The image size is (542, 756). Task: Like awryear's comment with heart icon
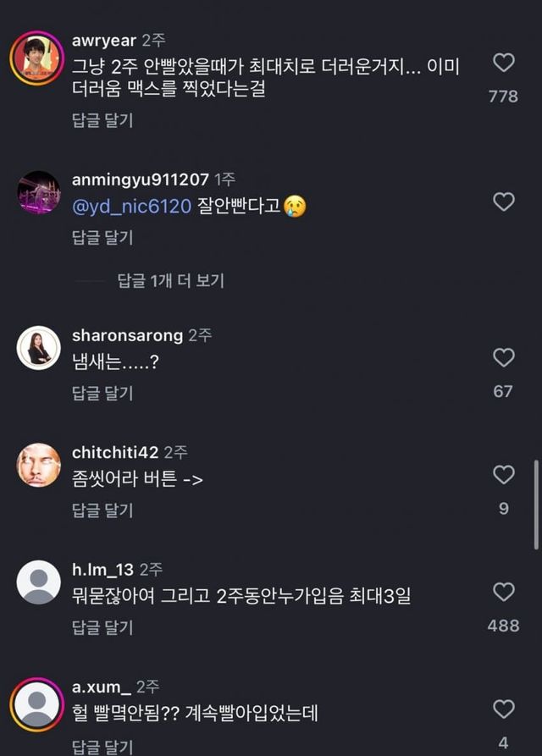pyautogui.click(x=504, y=63)
